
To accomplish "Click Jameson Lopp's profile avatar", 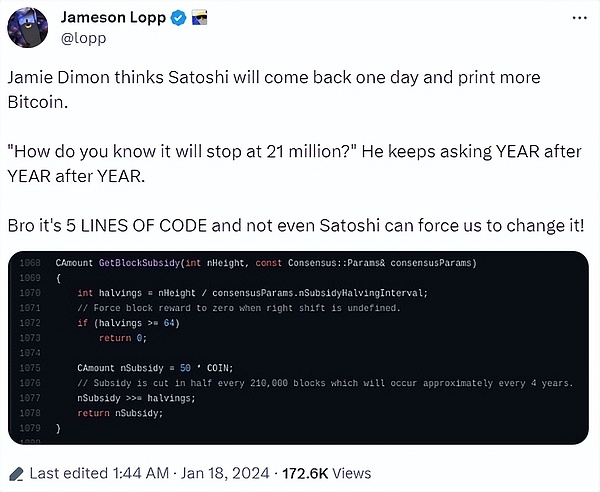I will point(28,28).
